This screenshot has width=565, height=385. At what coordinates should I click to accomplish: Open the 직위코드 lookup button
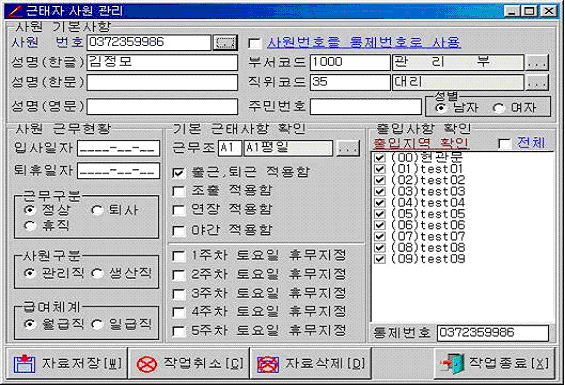click(537, 83)
